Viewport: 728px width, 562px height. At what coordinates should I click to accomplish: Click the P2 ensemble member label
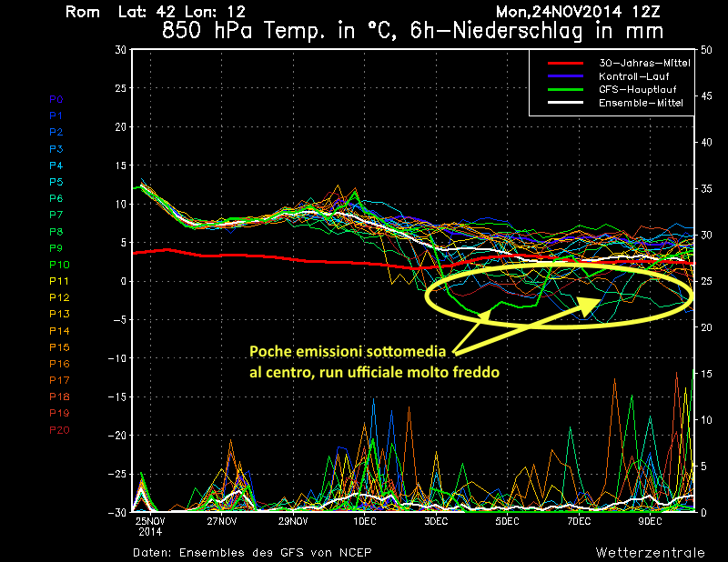point(56,132)
